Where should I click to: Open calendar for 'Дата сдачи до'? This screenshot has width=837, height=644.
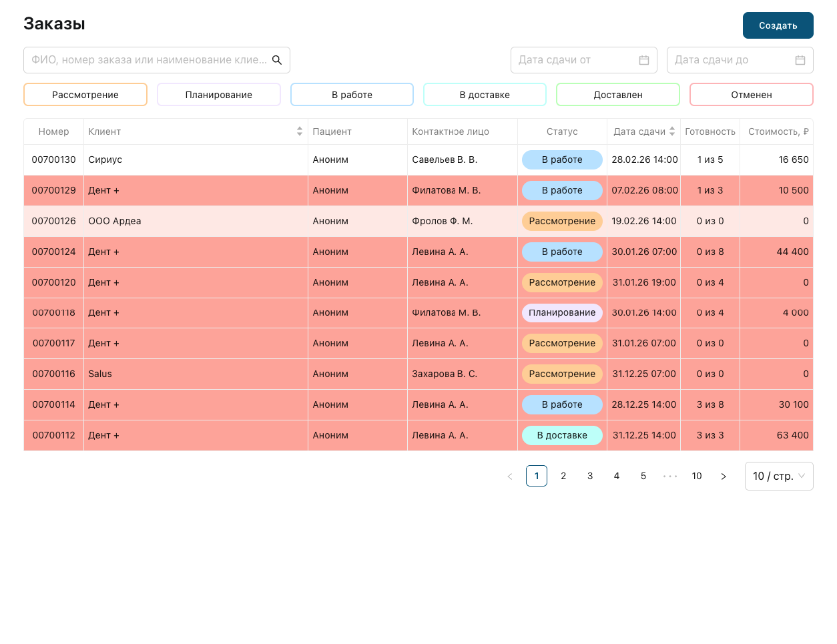click(x=800, y=60)
